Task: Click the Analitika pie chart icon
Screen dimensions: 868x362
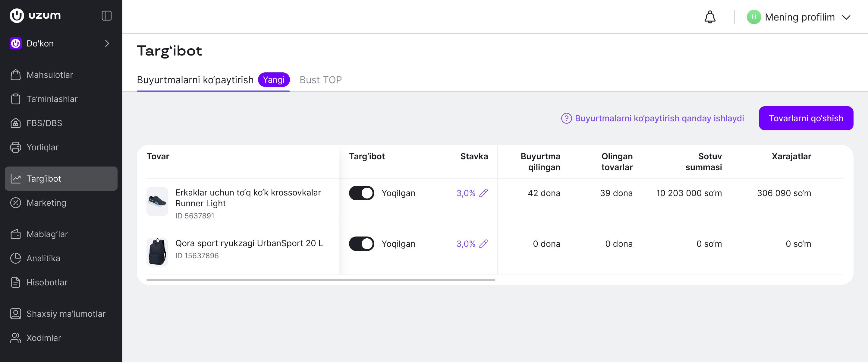Action: tap(15, 258)
